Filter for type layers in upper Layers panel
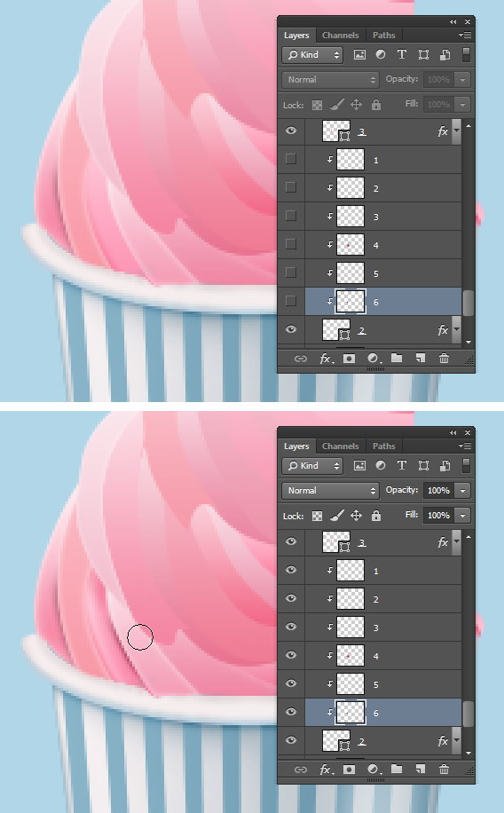The height and width of the screenshot is (813, 504). point(401,54)
